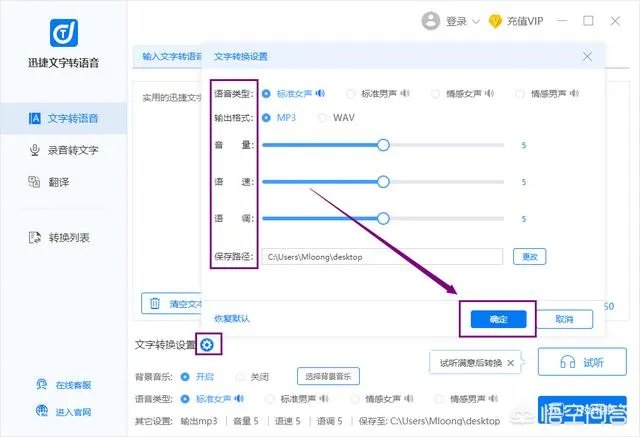Click bottom-row 标准女声 speaker icon
Screen dimensions: 640x437
pyautogui.click(x=239, y=398)
